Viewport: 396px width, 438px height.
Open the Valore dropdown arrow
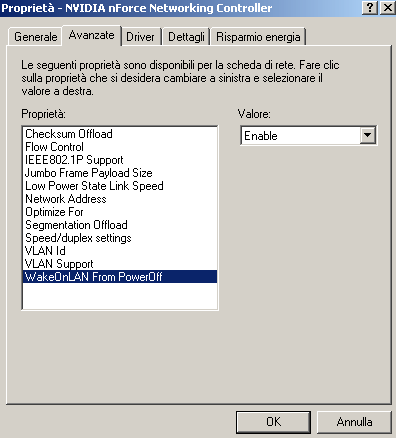tap(367, 135)
